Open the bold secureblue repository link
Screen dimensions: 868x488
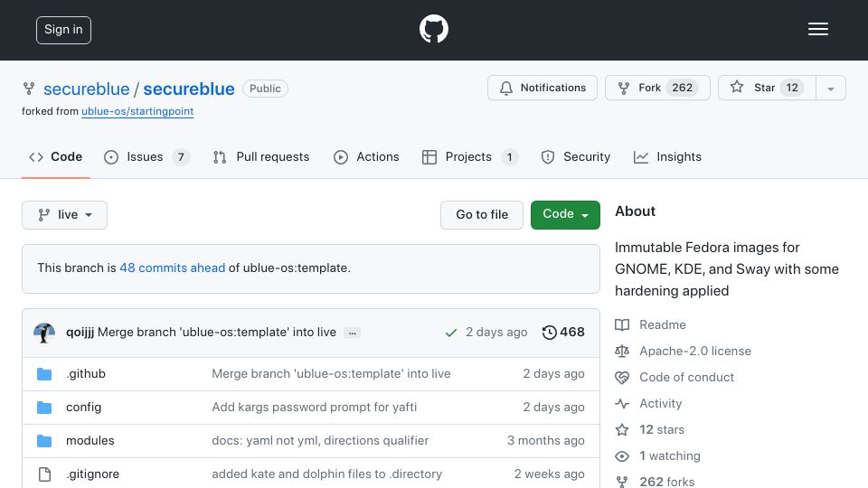[189, 89]
